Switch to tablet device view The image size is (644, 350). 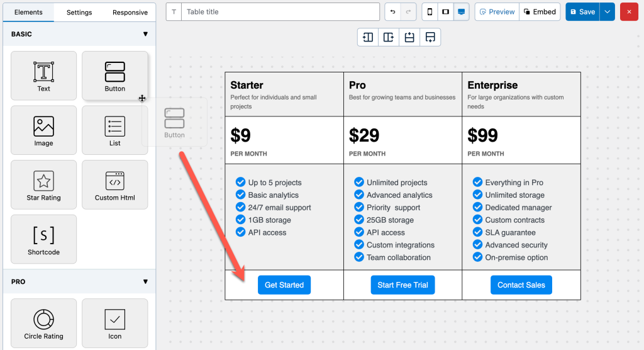tap(446, 12)
